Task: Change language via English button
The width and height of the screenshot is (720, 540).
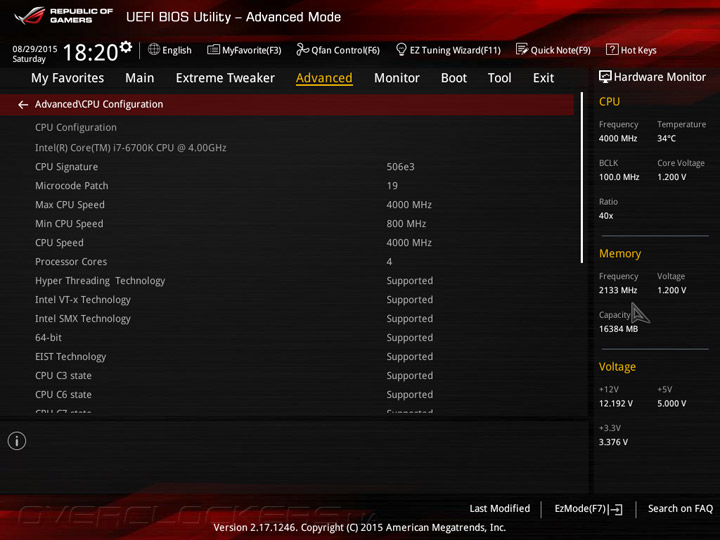Action: [x=170, y=50]
